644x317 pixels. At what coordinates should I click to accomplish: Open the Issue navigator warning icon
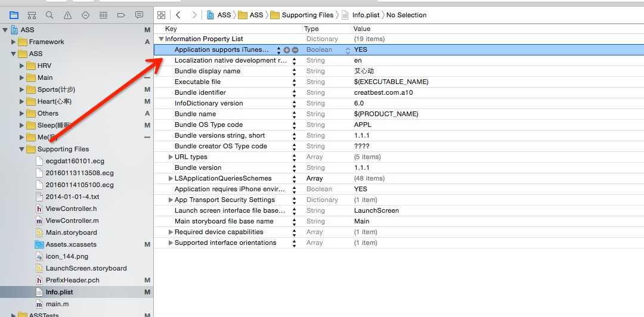click(x=68, y=15)
